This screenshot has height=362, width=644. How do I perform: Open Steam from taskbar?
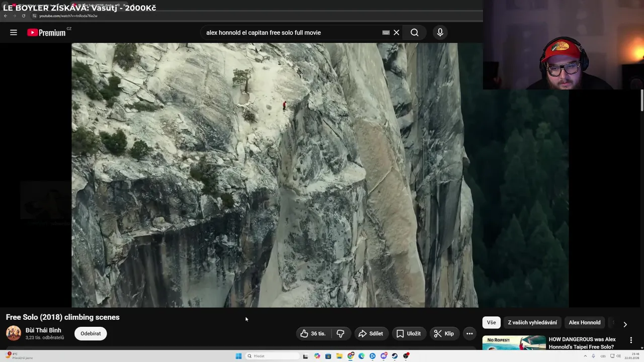click(x=394, y=356)
